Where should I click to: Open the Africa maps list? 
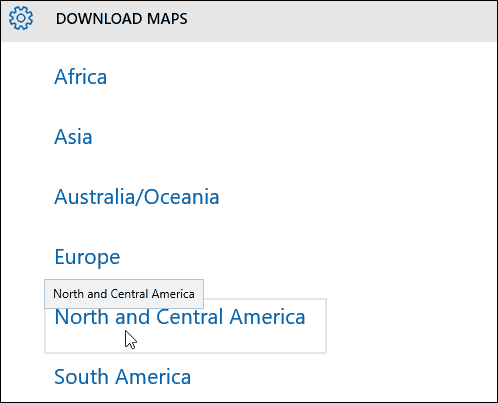click(81, 77)
